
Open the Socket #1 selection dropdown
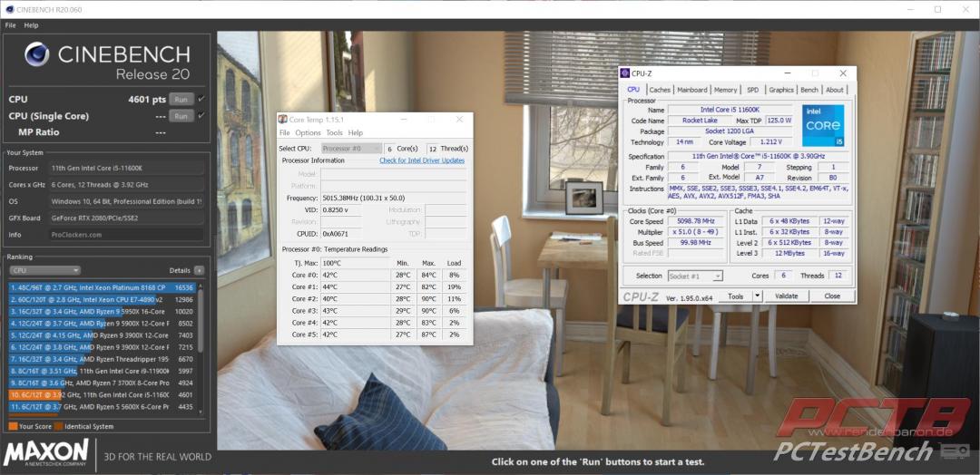click(695, 276)
